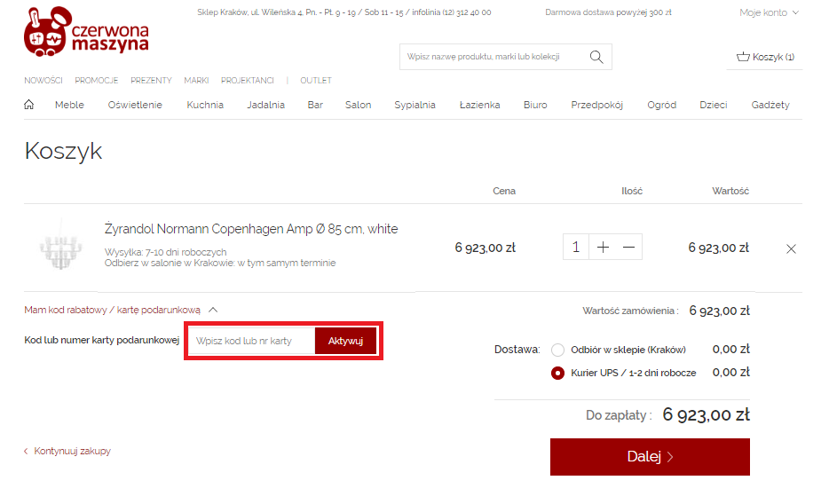This screenshot has height=504, width=829.
Task: Click the Czerwona Maszyna logo
Action: point(86,32)
